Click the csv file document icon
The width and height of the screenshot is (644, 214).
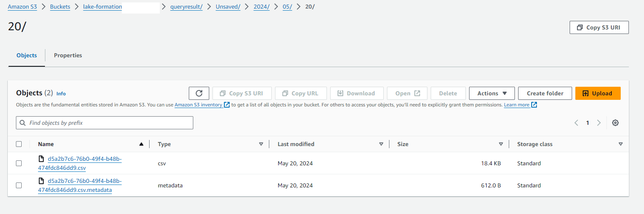[x=41, y=159]
